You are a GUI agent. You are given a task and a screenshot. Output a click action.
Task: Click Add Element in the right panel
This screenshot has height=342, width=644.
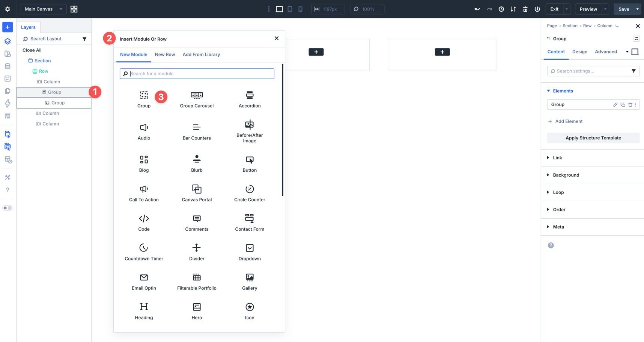pyautogui.click(x=565, y=121)
